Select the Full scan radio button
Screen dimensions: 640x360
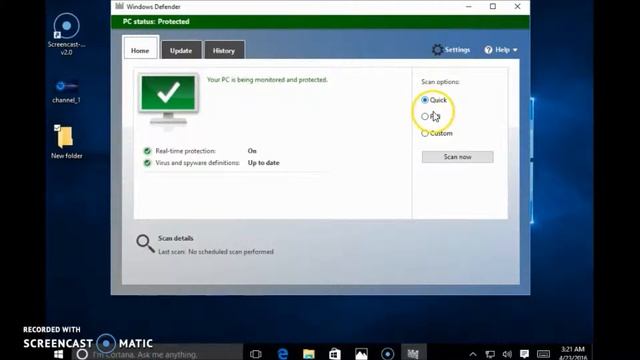(425, 117)
